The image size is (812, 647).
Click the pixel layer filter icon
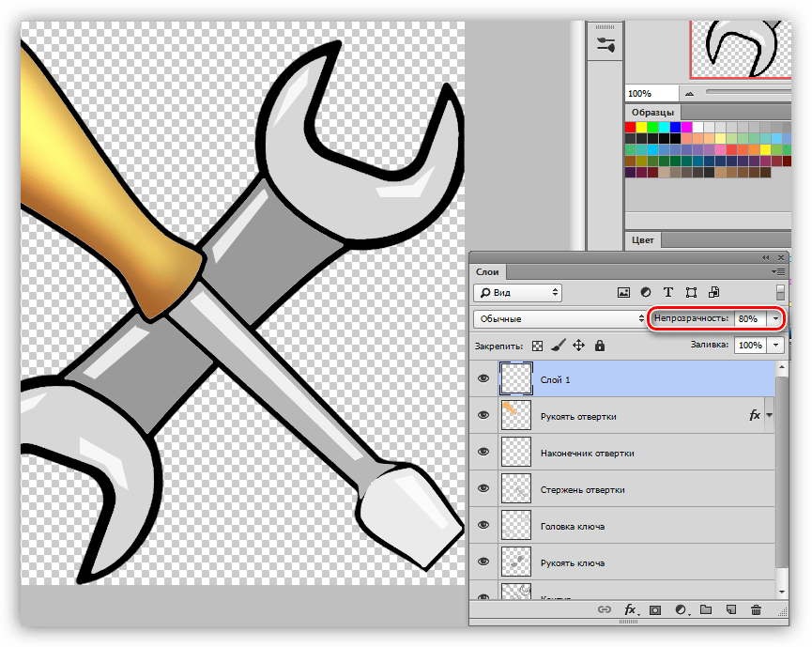tap(623, 293)
